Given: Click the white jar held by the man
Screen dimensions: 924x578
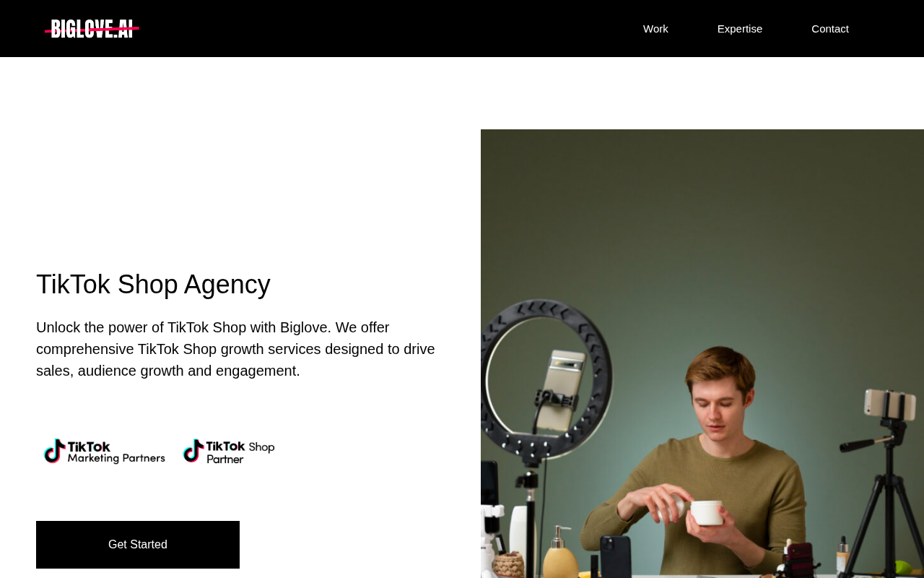Looking at the screenshot, I should coord(706,512).
